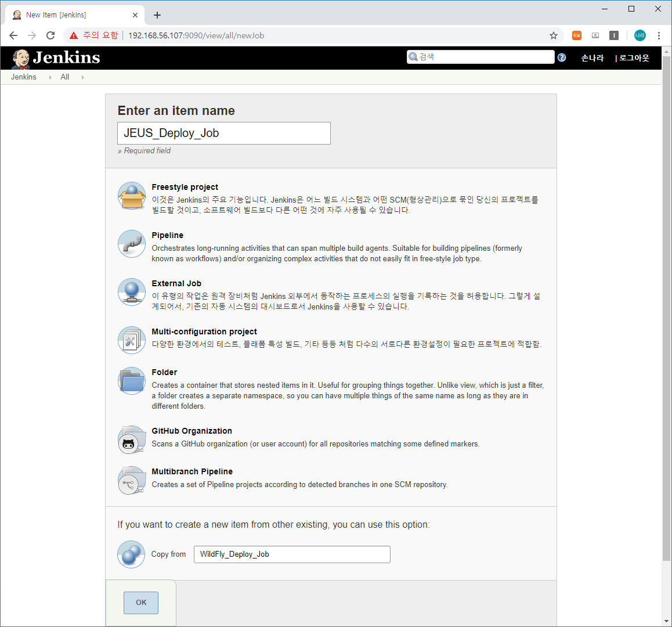Select the Pipeline title text
This screenshot has height=627, width=672.
pyautogui.click(x=167, y=235)
